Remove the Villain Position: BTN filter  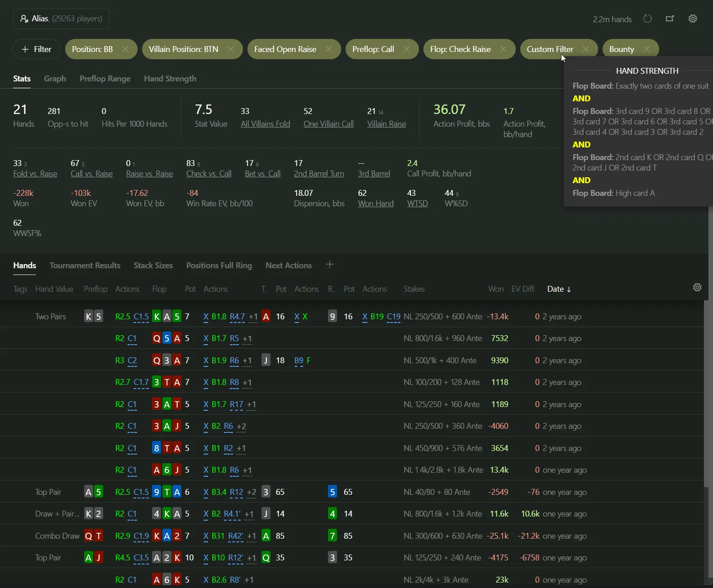(x=231, y=49)
